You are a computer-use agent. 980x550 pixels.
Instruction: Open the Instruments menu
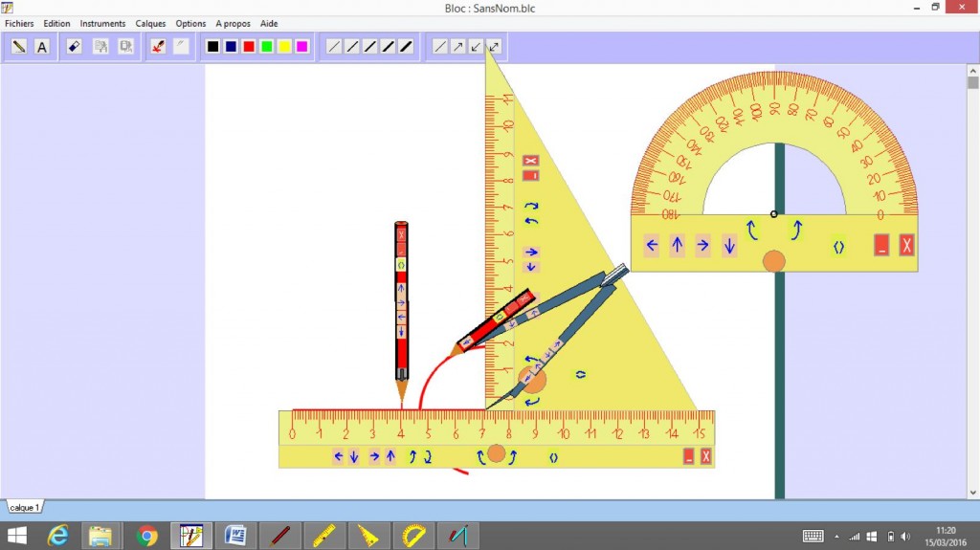point(102,24)
